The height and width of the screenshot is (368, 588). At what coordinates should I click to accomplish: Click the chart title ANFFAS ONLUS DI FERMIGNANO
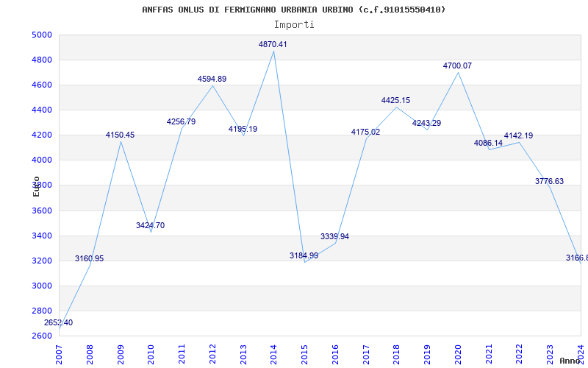tap(293, 10)
